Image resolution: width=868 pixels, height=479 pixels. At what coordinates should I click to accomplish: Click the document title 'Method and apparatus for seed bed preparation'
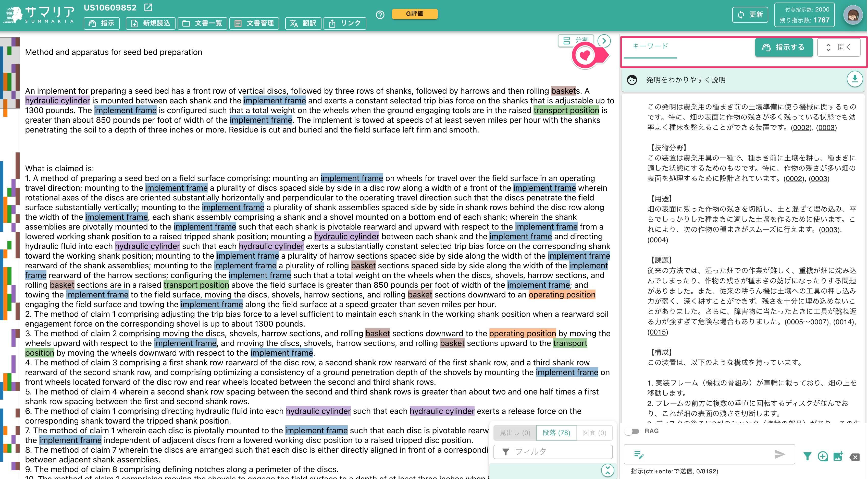114,52
